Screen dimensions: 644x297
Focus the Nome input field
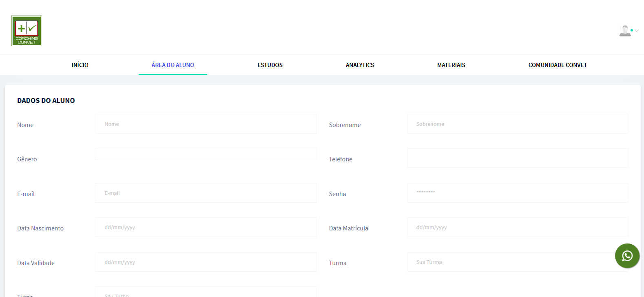(206, 124)
